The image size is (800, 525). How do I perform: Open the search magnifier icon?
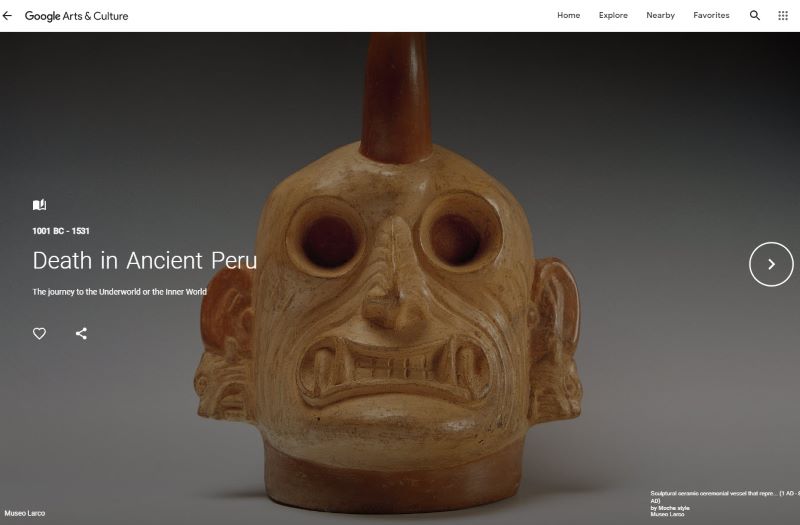click(x=755, y=15)
